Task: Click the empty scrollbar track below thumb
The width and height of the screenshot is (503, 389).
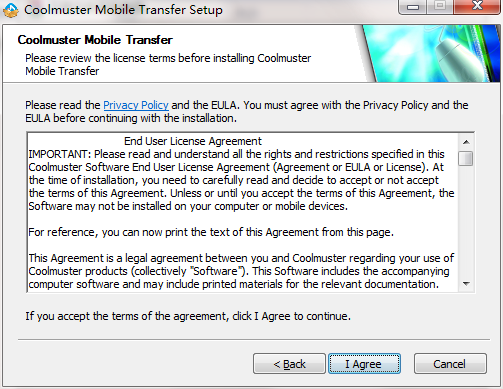Action: click(466, 221)
